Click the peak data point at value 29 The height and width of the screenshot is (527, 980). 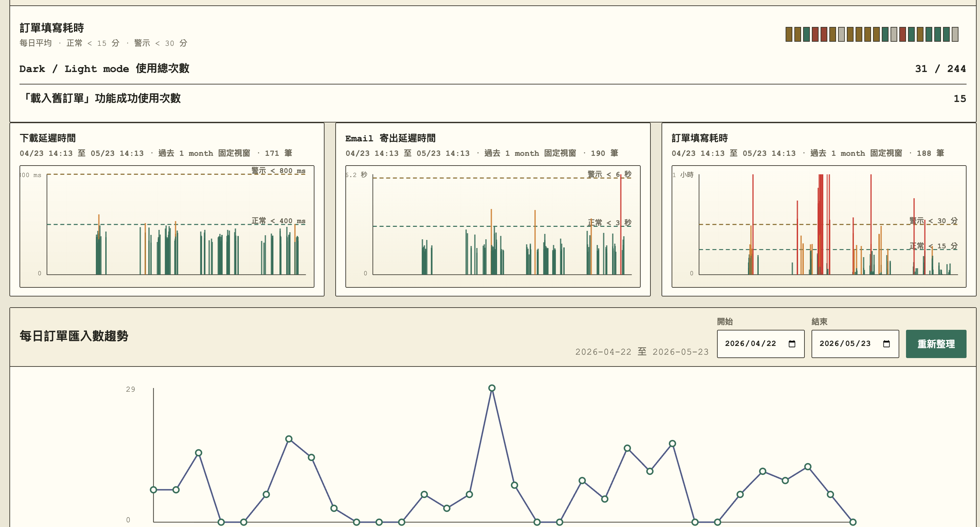click(x=492, y=388)
